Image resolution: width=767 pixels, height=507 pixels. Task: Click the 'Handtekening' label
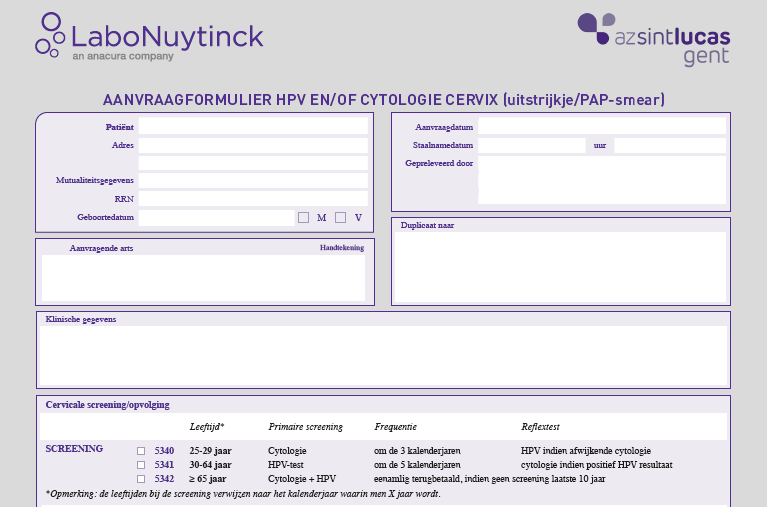pos(342,248)
